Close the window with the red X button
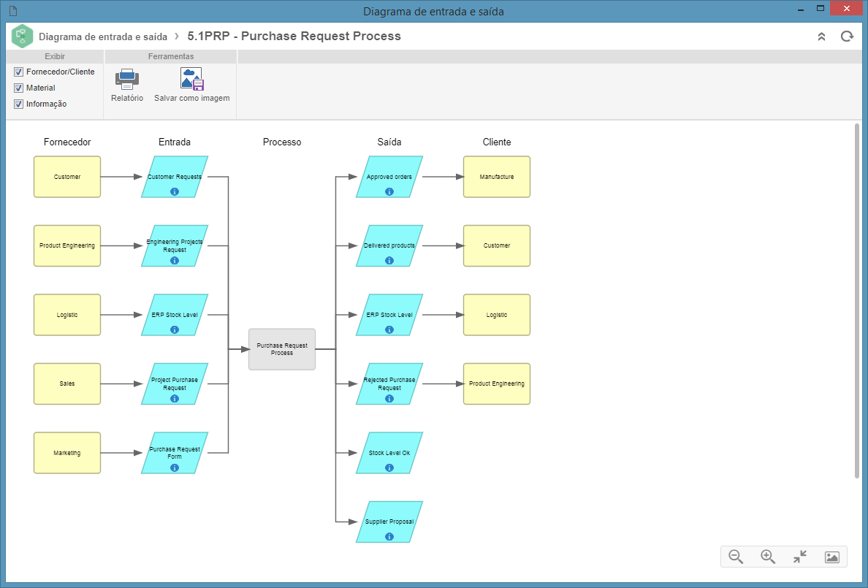Screen dimensions: 868x588 (846, 8)
